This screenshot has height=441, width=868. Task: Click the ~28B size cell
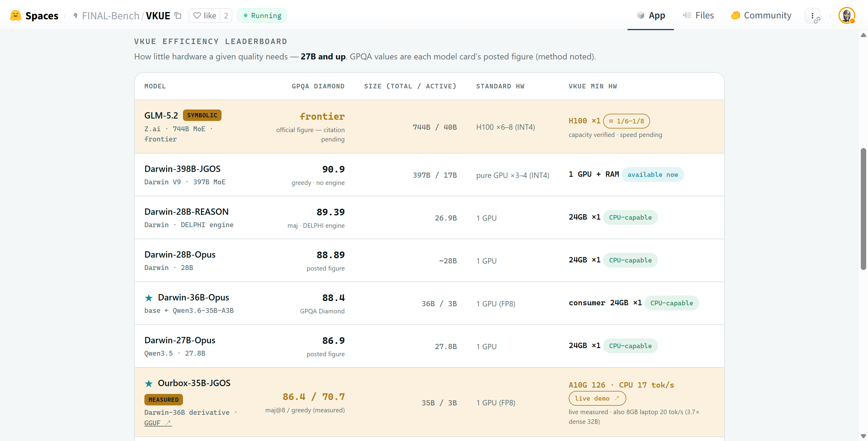tap(448, 261)
